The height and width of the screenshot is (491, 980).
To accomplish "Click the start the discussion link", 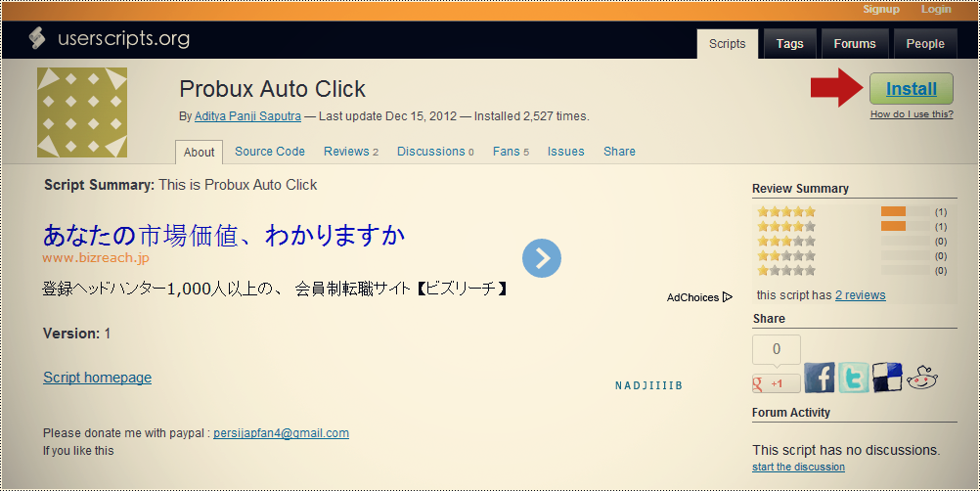I will coord(798,467).
